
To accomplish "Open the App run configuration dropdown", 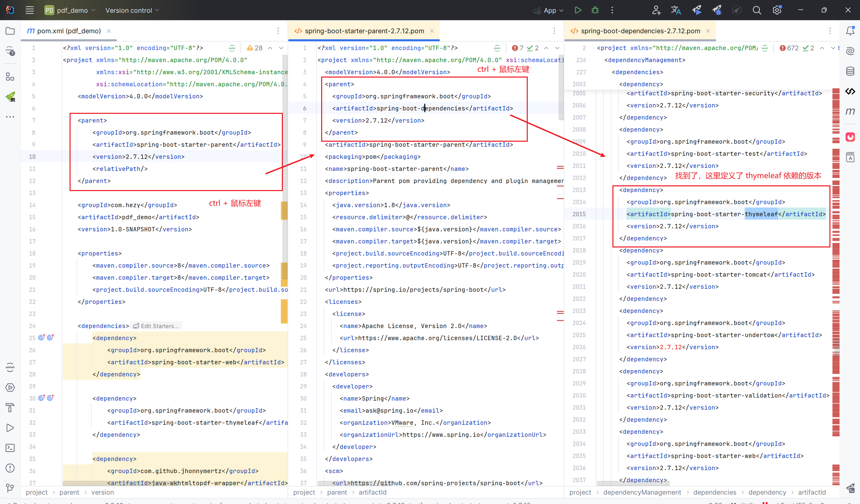I will (548, 10).
